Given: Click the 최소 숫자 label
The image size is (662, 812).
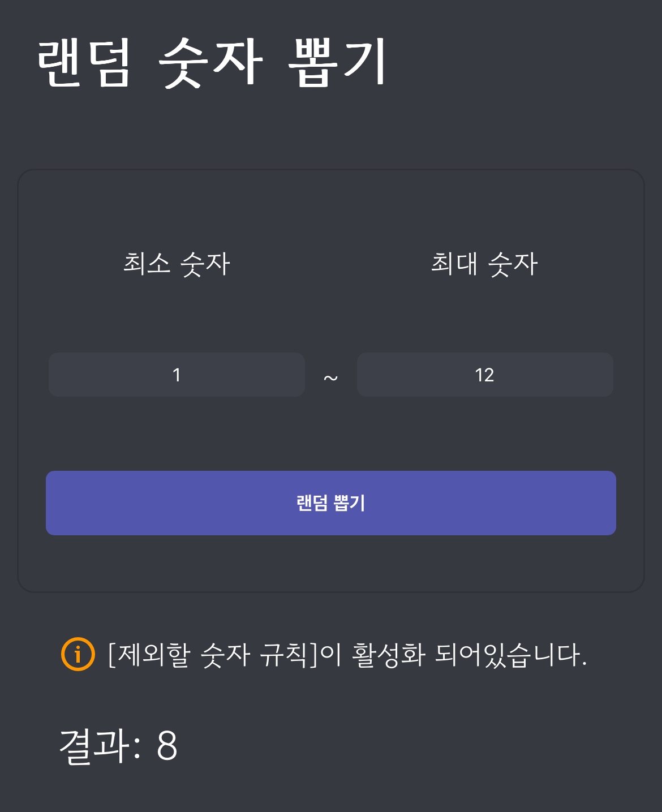Looking at the screenshot, I should pyautogui.click(x=177, y=264).
